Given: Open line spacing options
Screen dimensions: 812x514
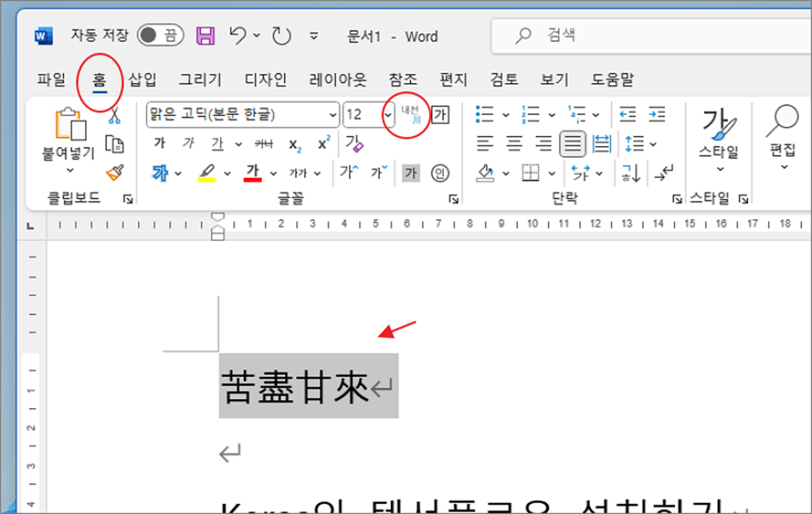Looking at the screenshot, I should pyautogui.click(x=640, y=144).
